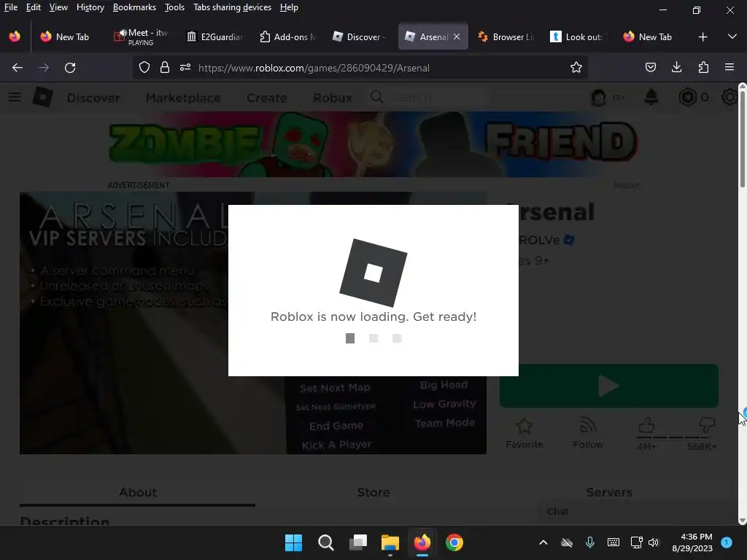Viewport: 747px width, 560px height.
Task: Follow the Arsenal game
Action: (x=588, y=433)
